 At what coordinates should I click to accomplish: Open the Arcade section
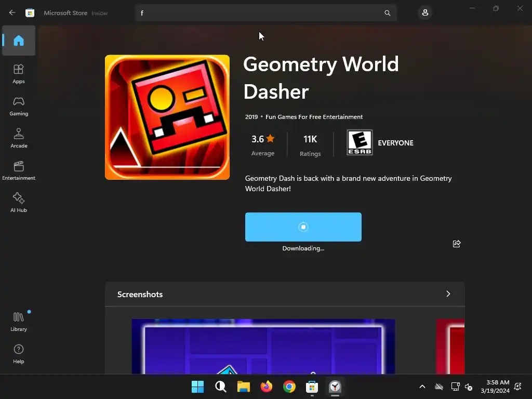19,138
